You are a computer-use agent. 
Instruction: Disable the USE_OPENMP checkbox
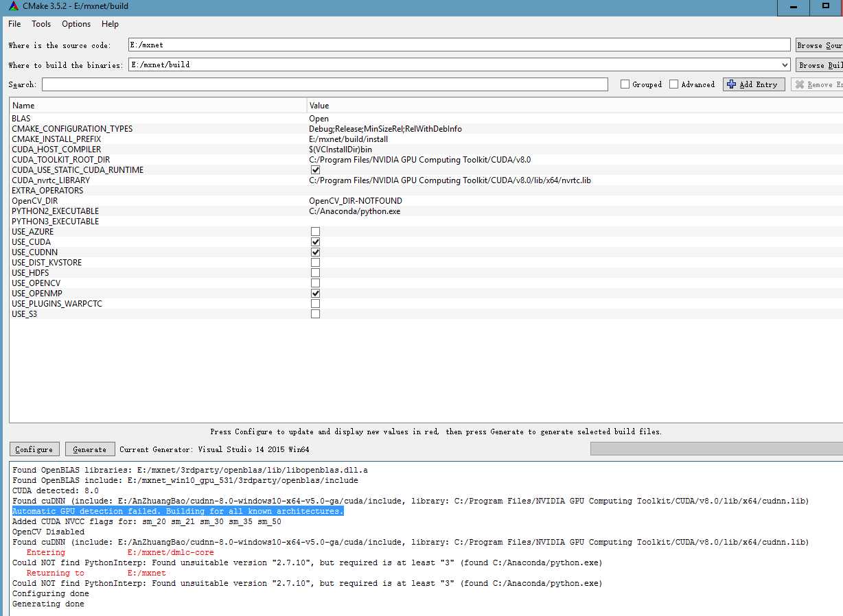[315, 294]
